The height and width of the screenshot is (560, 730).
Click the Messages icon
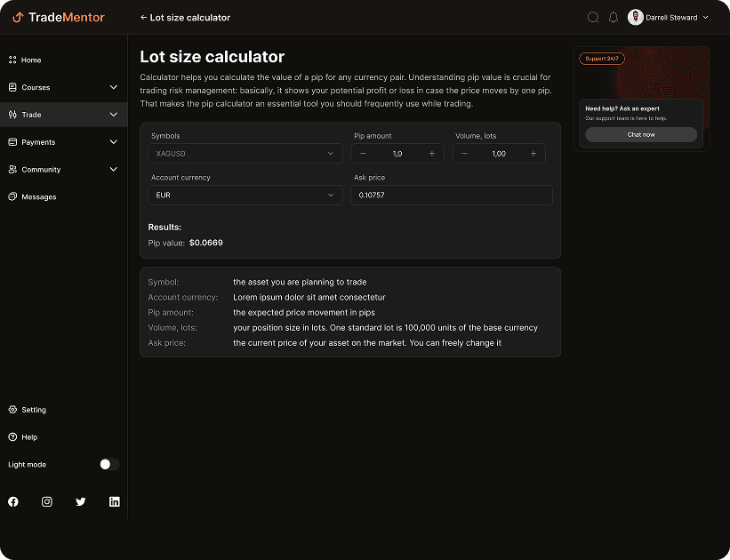[12, 196]
